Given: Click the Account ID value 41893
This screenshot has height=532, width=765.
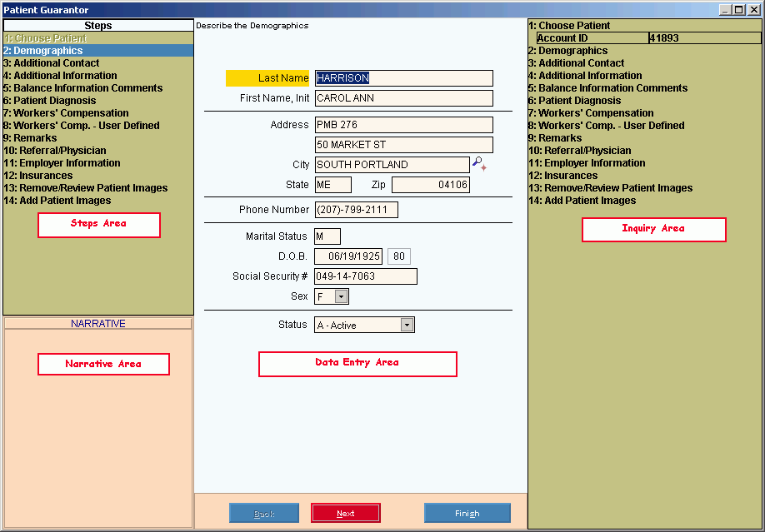Looking at the screenshot, I should click(x=704, y=38).
